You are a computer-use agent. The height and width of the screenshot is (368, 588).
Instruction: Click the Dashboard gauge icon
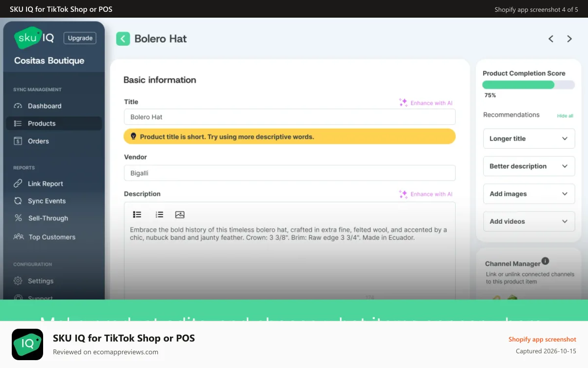pos(18,106)
